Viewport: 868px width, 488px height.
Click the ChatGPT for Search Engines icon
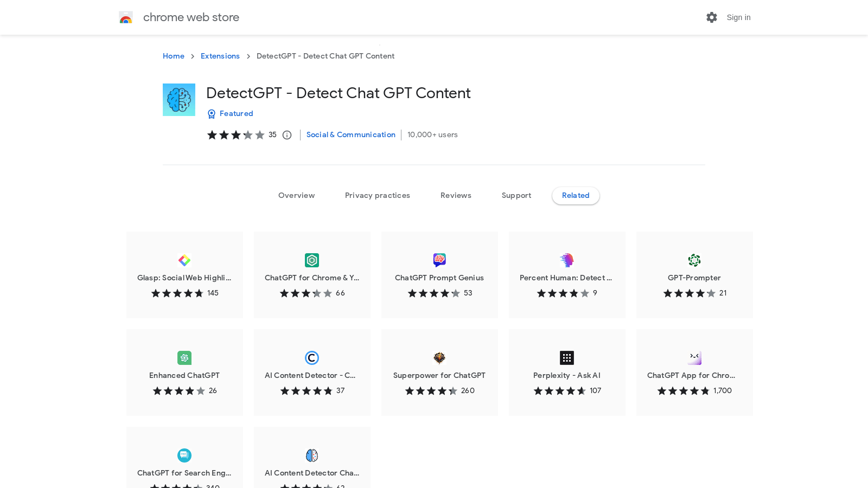tap(184, 455)
